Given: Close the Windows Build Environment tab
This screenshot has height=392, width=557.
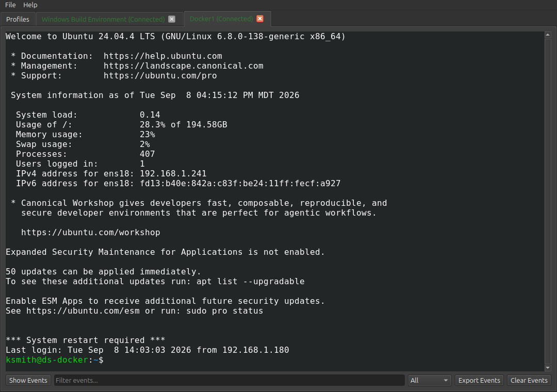Looking at the screenshot, I should click(172, 19).
